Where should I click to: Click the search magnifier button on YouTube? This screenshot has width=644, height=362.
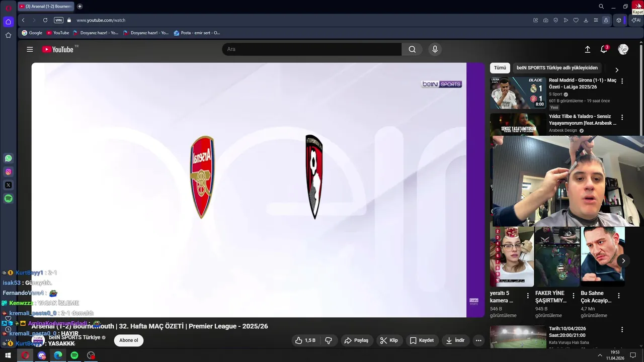pos(412,49)
